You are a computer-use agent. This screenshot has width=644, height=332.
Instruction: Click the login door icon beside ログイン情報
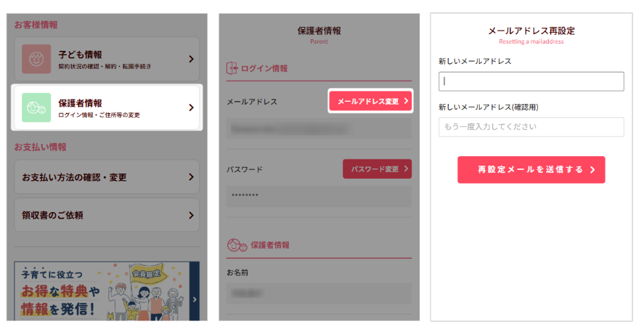click(x=232, y=68)
